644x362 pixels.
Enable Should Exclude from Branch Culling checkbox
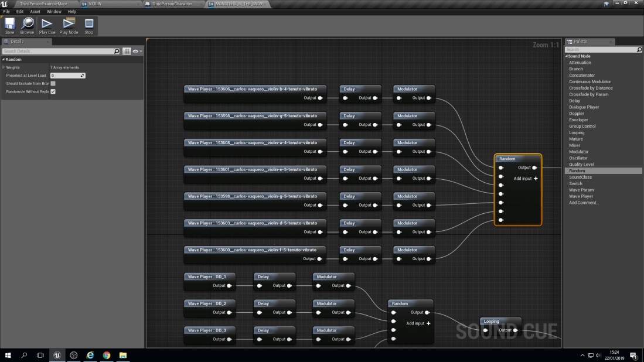(x=53, y=84)
